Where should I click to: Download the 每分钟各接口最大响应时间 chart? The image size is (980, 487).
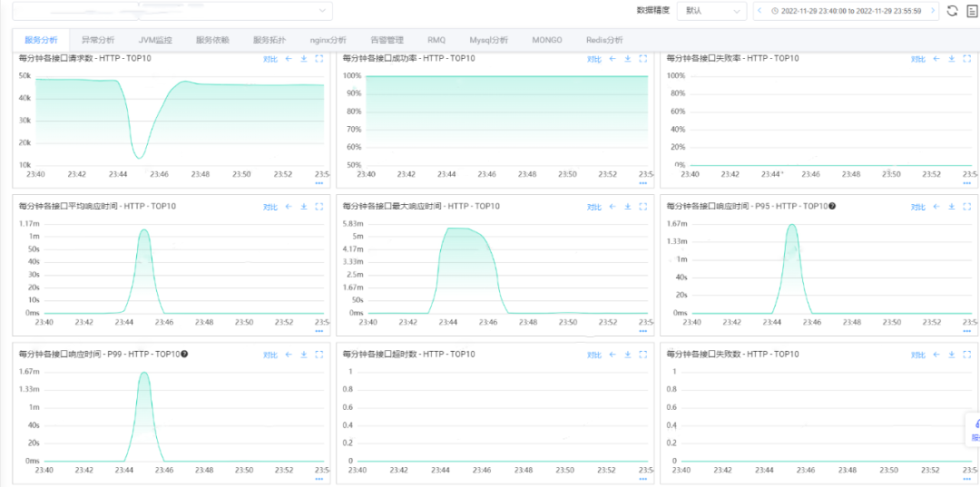pyautogui.click(x=627, y=207)
